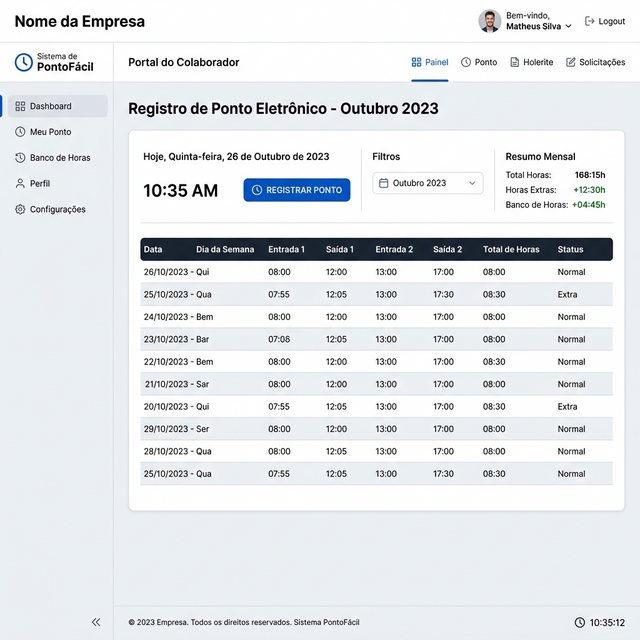Viewport: 640px width, 640px height.
Task: Select the 26/10/2023 - Qui table row
Action: coord(376,272)
